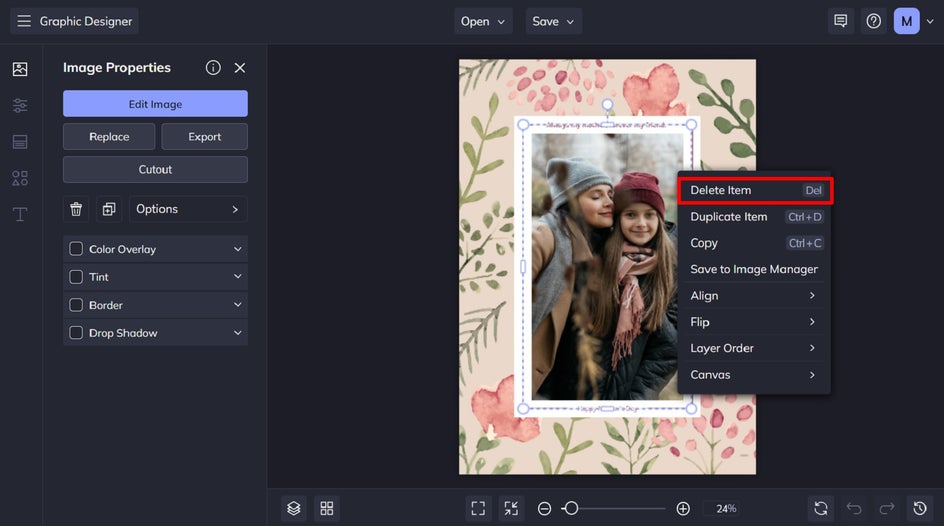Open the help question mark icon
The height and width of the screenshot is (526, 944).
pyautogui.click(x=874, y=21)
